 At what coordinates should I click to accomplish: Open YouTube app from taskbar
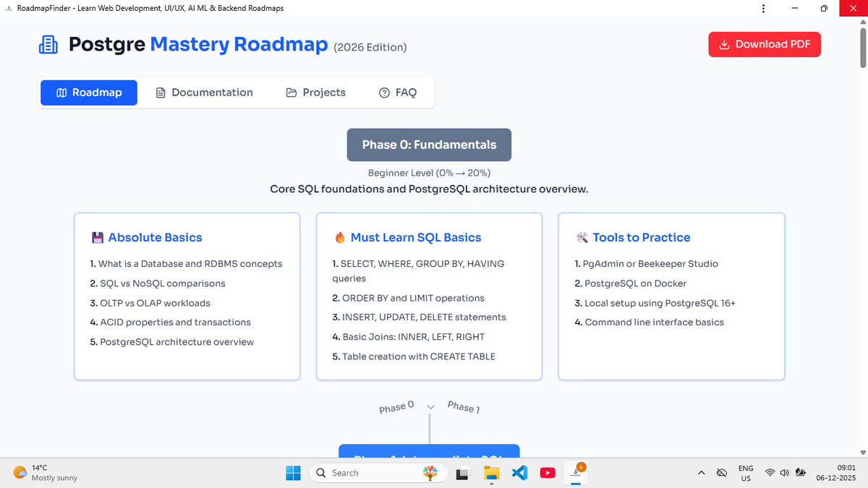[x=548, y=473]
